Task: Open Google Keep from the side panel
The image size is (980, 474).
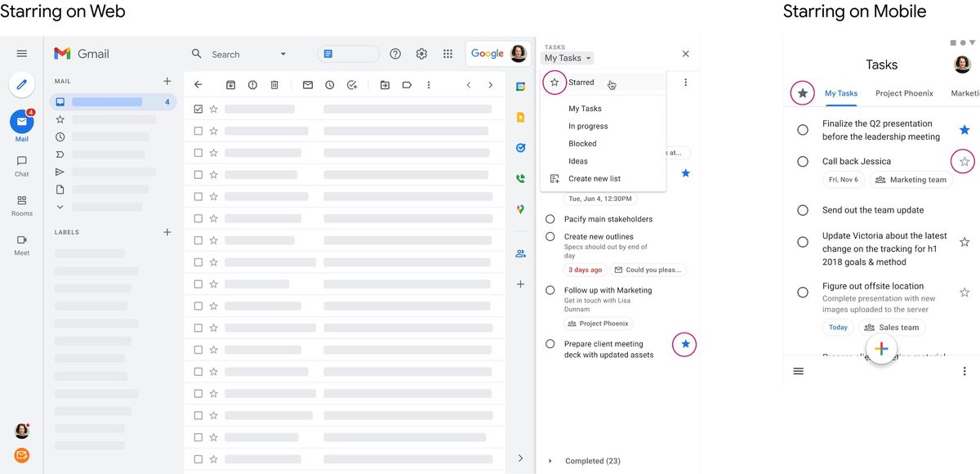Action: coord(520,117)
